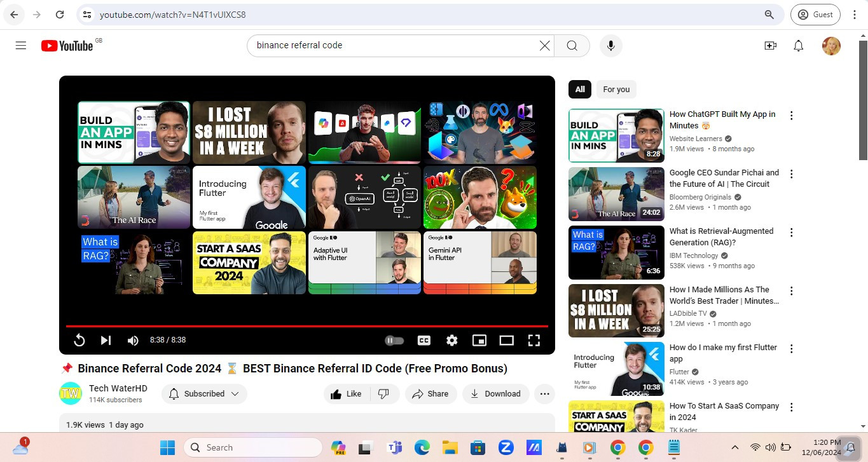
Task: Select Start a SaaS Company endscreen tile
Action: [x=249, y=262]
